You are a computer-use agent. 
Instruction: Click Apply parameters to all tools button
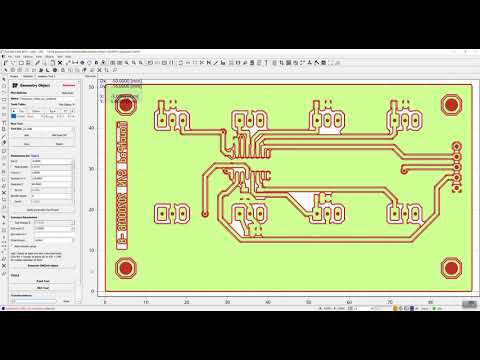(x=43, y=210)
